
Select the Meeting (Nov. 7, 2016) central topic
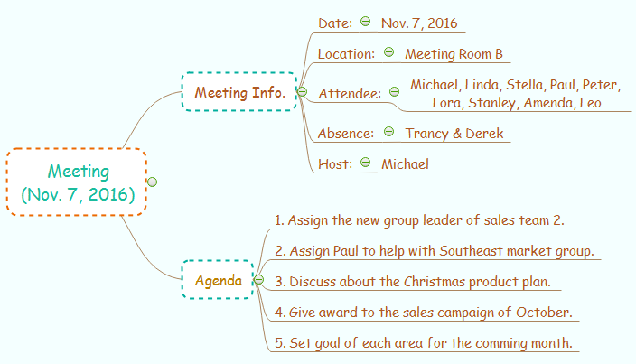78,182
